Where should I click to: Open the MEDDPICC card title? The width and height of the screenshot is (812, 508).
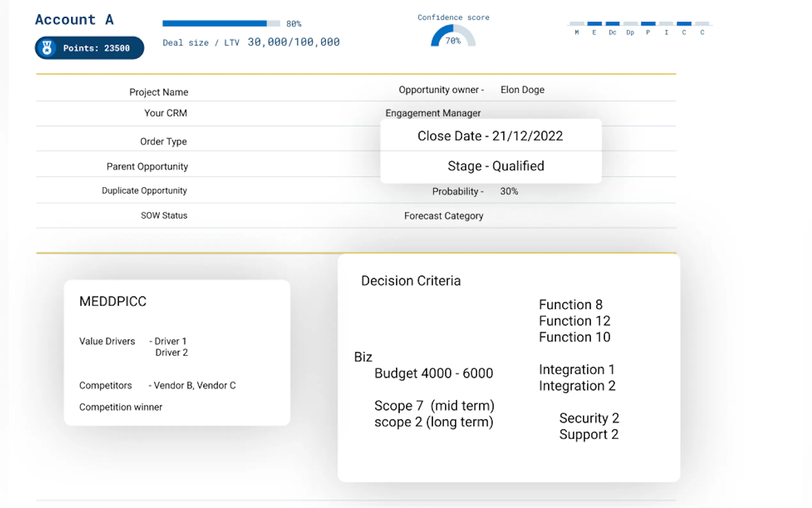pyautogui.click(x=113, y=301)
